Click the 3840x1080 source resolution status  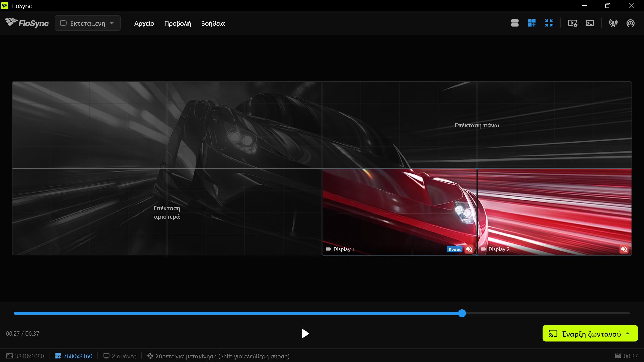coord(25,356)
